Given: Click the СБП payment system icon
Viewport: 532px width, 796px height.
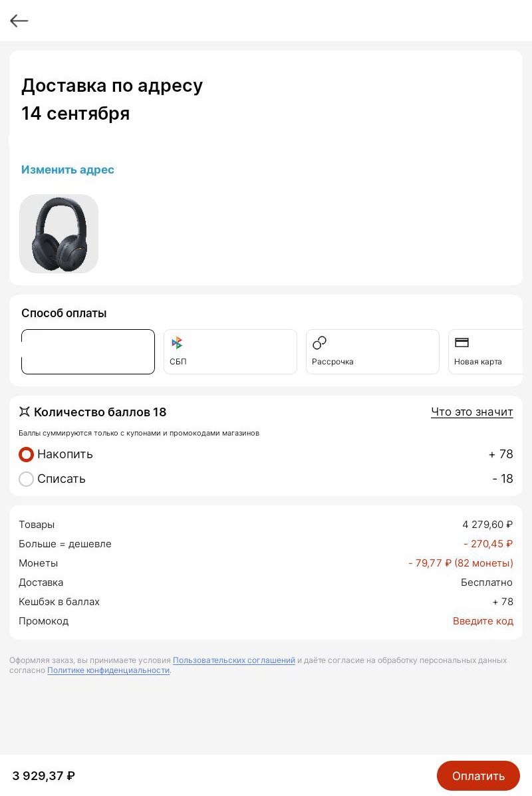Looking at the screenshot, I should pos(177,342).
